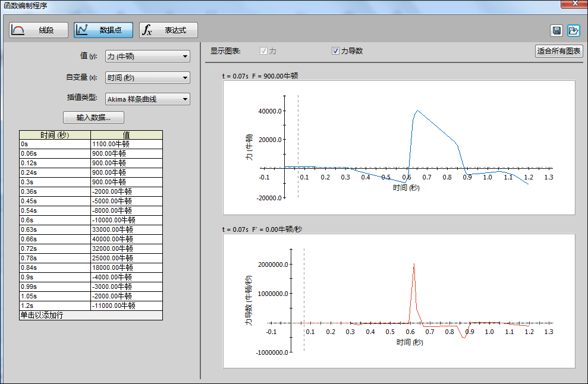This screenshot has width=588, height=384.
Task: Select the 0.99s time cell
Action: tap(55, 287)
